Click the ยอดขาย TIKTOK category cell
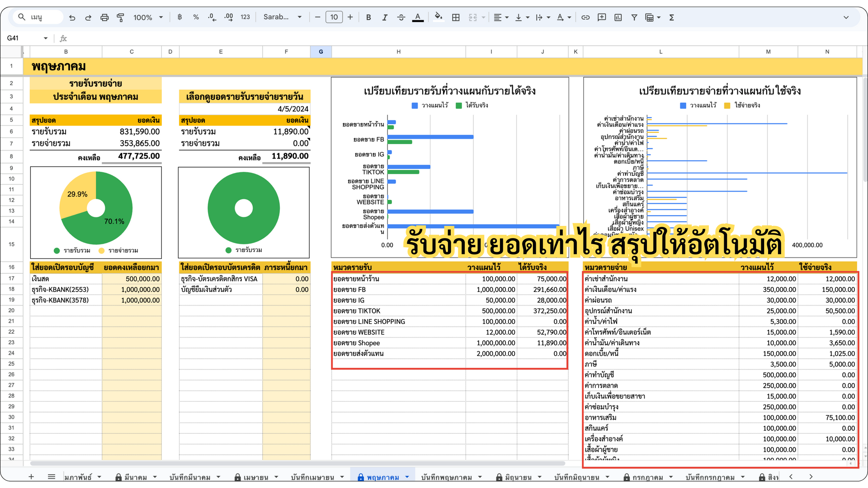Viewport: 868px width, 488px height. pos(398,311)
